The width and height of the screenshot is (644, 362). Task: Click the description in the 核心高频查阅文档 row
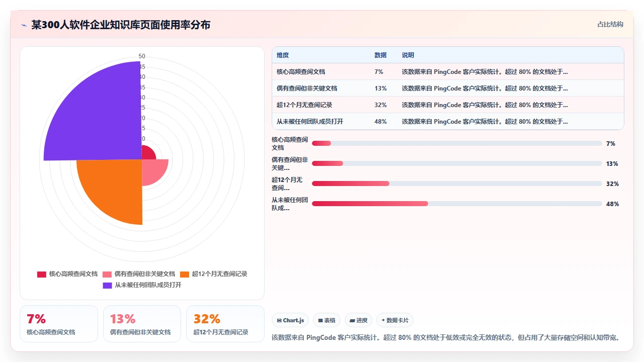(485, 72)
